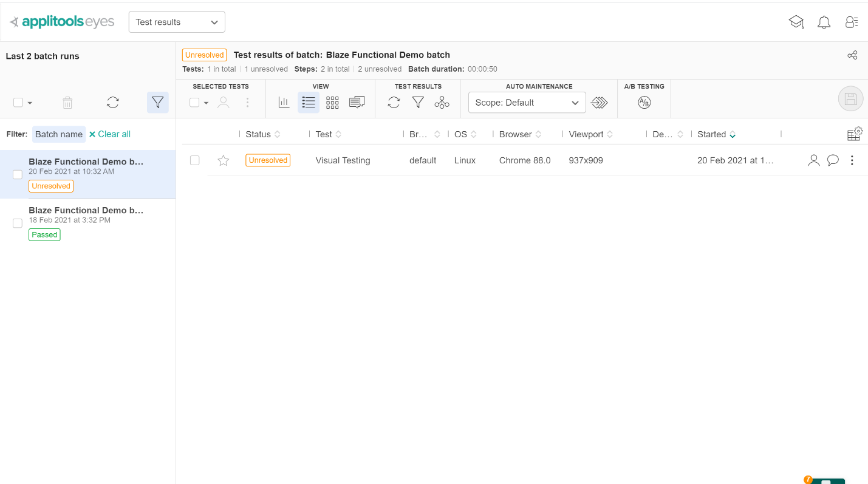This screenshot has height=484, width=868.
Task: Open the learning graduation cap icon
Action: [796, 22]
